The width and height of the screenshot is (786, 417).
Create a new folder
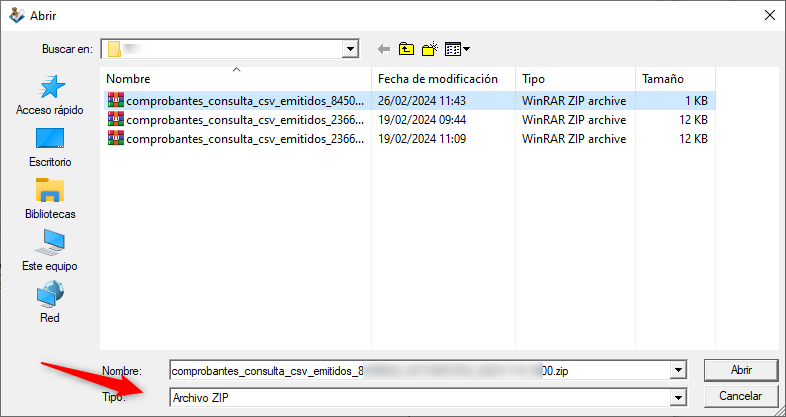click(430, 48)
